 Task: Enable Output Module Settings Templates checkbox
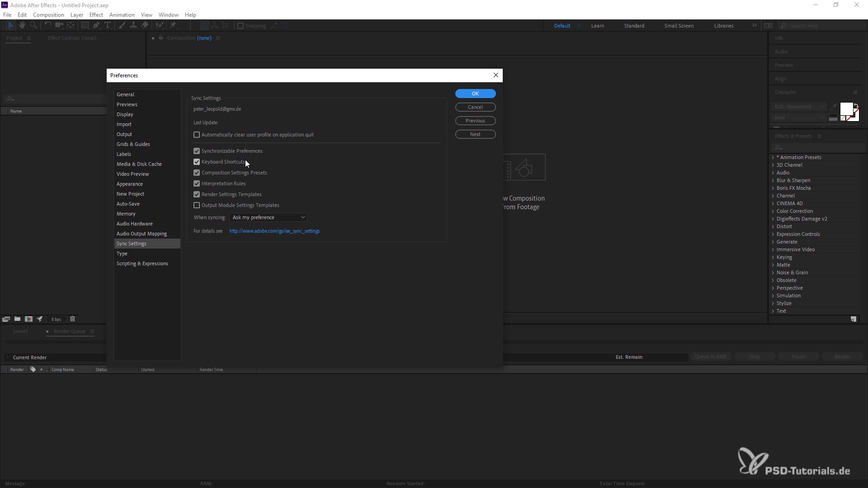tap(197, 205)
